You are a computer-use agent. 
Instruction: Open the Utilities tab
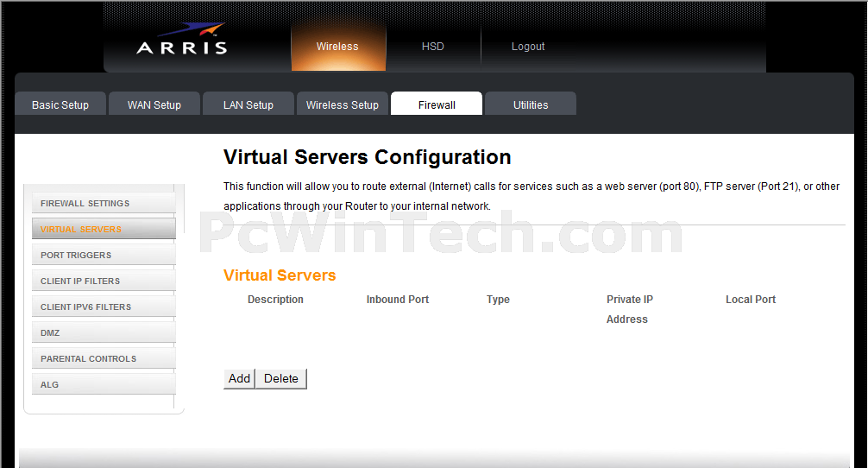tap(531, 104)
